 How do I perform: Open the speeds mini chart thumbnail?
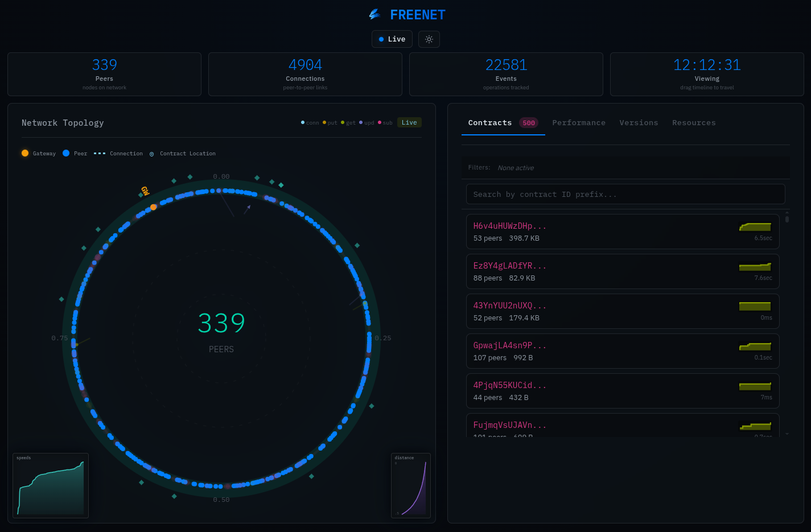point(51,485)
